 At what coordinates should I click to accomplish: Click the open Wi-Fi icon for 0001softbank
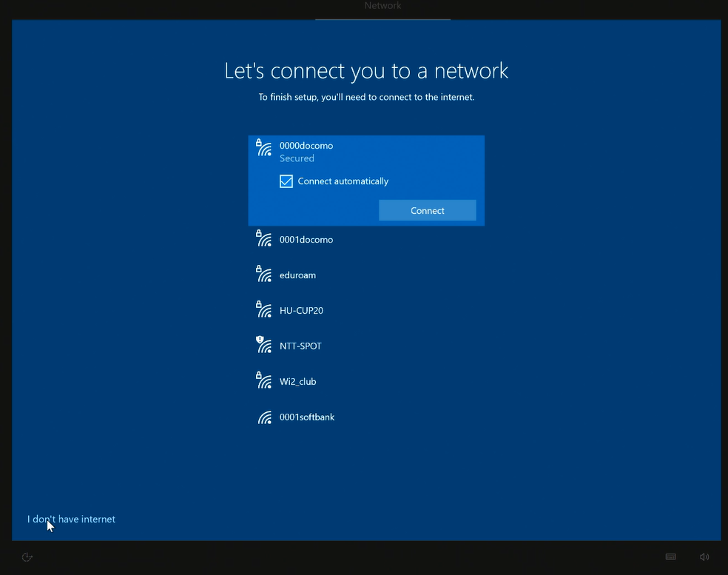tap(264, 417)
